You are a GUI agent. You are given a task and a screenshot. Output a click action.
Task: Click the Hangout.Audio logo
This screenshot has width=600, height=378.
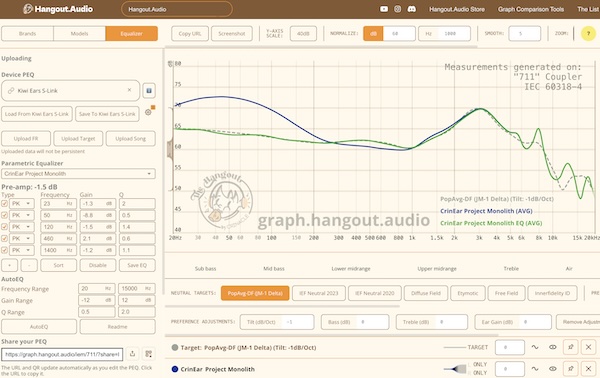pyautogui.click(x=58, y=9)
